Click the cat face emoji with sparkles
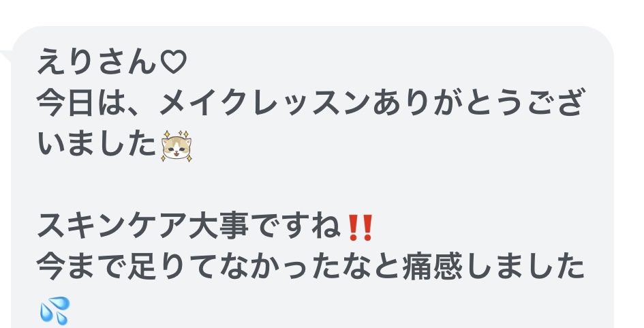 pyautogui.click(x=177, y=146)
